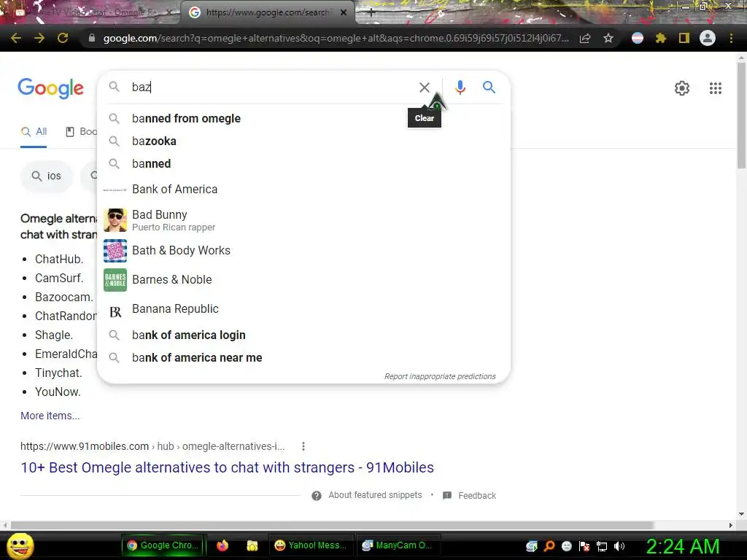Screen dimensions: 747x560
Task: Bookmark this page with star icon
Action: point(608,38)
